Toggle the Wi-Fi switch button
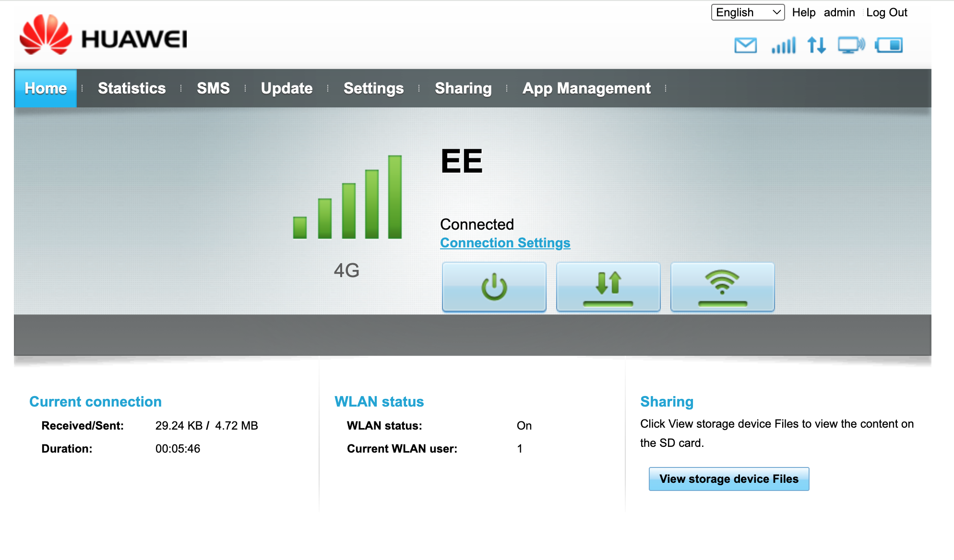This screenshot has height=560, width=954. point(723,287)
